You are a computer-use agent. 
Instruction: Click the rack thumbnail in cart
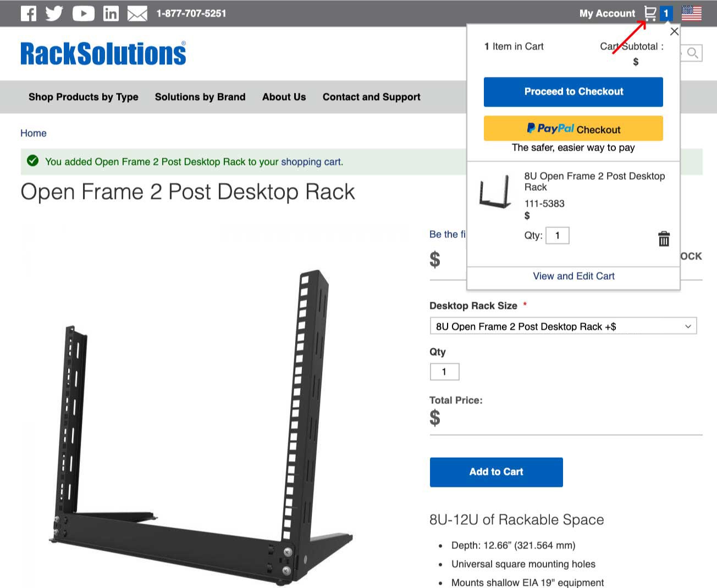click(x=495, y=191)
